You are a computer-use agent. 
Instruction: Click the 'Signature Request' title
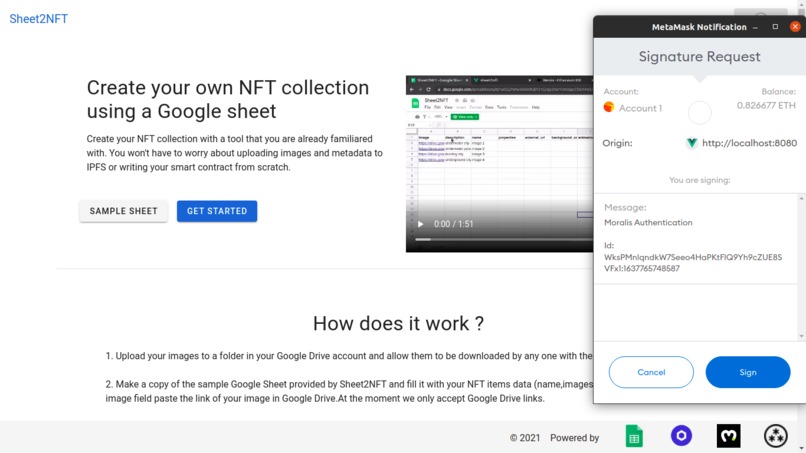click(x=700, y=57)
